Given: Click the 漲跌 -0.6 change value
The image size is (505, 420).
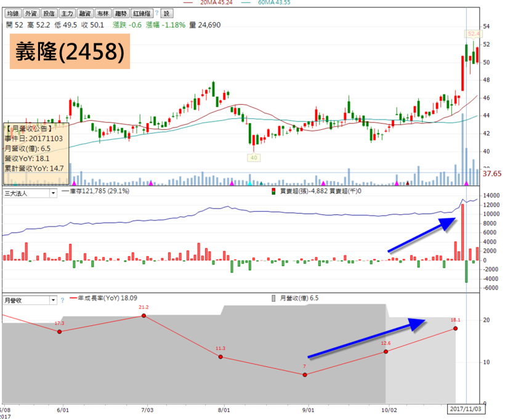Looking at the screenshot, I should (127, 25).
